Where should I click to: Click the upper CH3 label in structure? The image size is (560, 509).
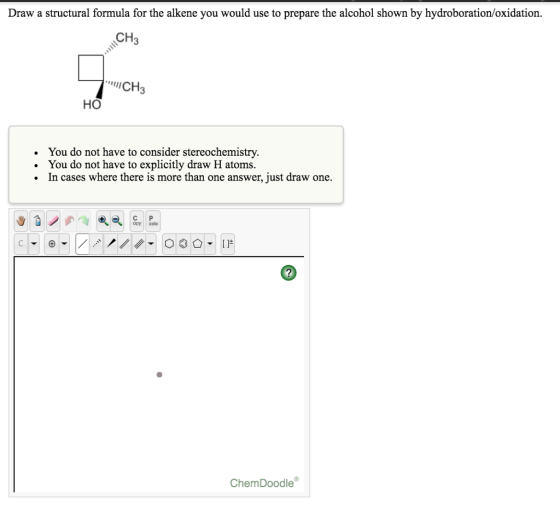[x=127, y=38]
